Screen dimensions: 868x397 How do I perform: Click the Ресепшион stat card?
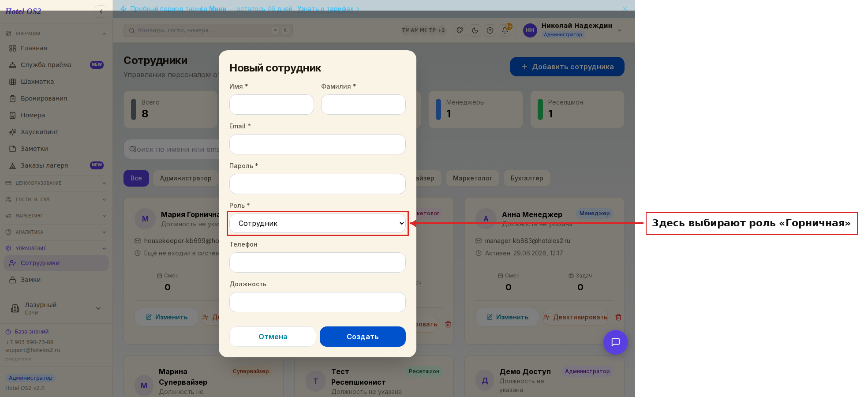577,109
